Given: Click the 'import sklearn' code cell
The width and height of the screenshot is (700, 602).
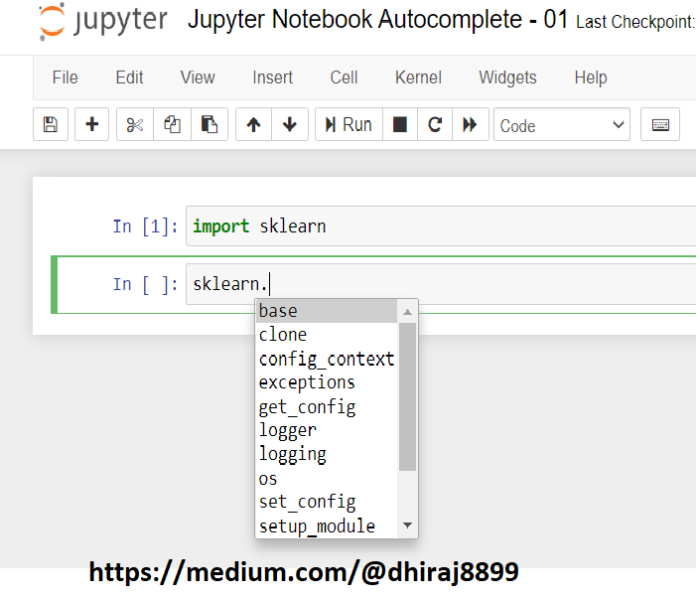Looking at the screenshot, I should 441,226.
